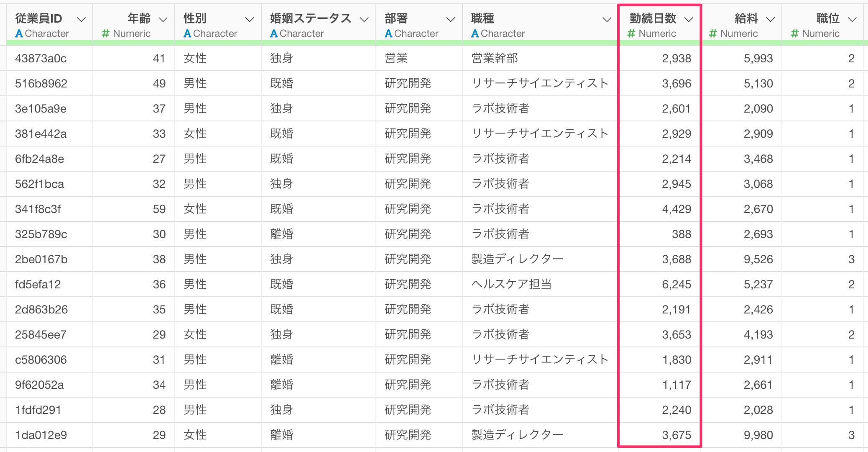Click the Character type icon under 従業員ID
This screenshot has width=868, height=452.
click(x=19, y=33)
